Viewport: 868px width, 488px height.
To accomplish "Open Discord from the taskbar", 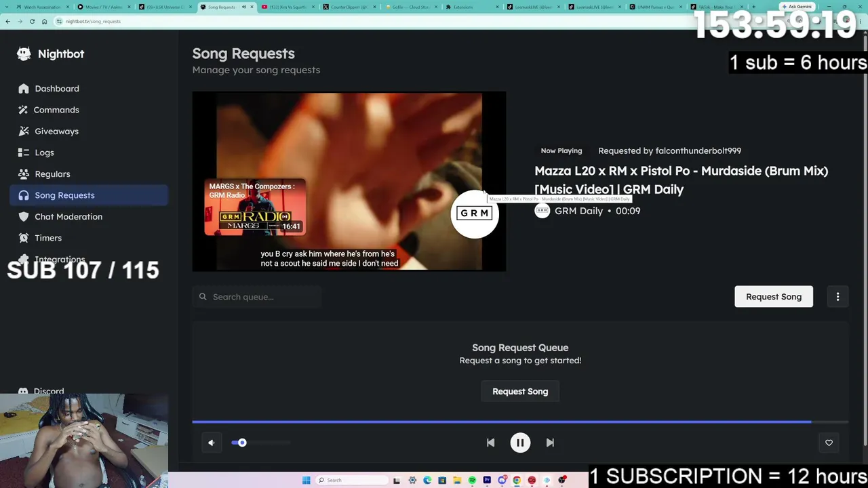I will (502, 481).
